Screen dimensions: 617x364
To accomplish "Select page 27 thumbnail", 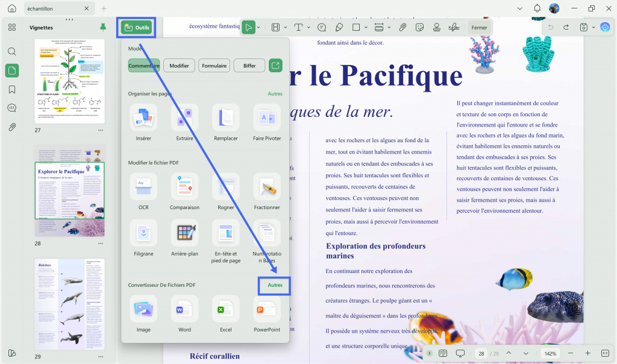I will 70,81.
